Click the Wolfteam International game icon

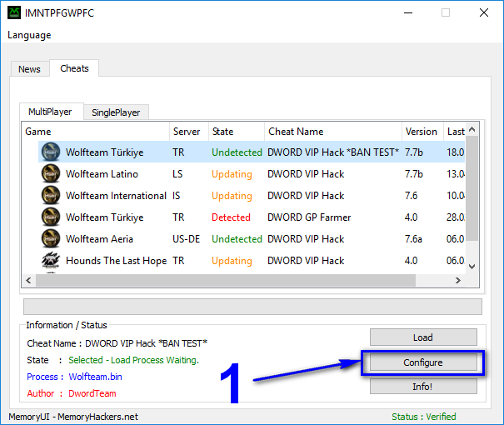51,195
